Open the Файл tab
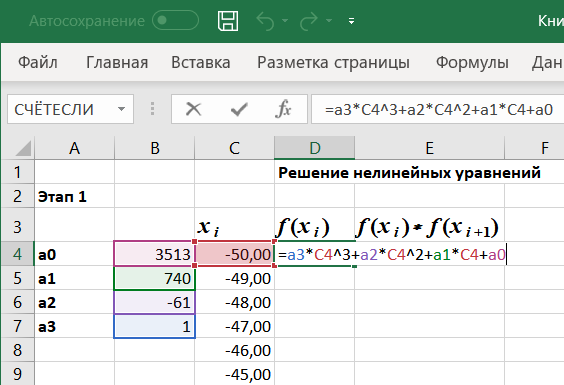Viewport: 564px width, 385px height. click(38, 62)
